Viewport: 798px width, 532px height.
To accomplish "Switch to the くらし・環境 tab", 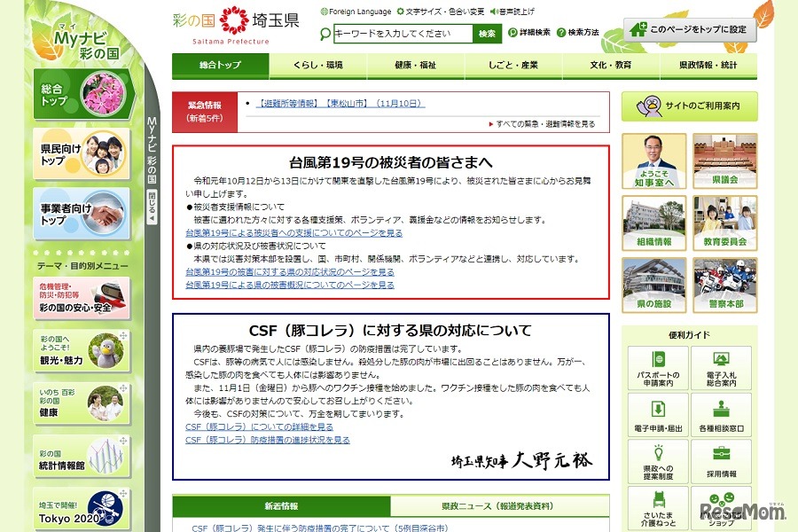I will click(317, 65).
